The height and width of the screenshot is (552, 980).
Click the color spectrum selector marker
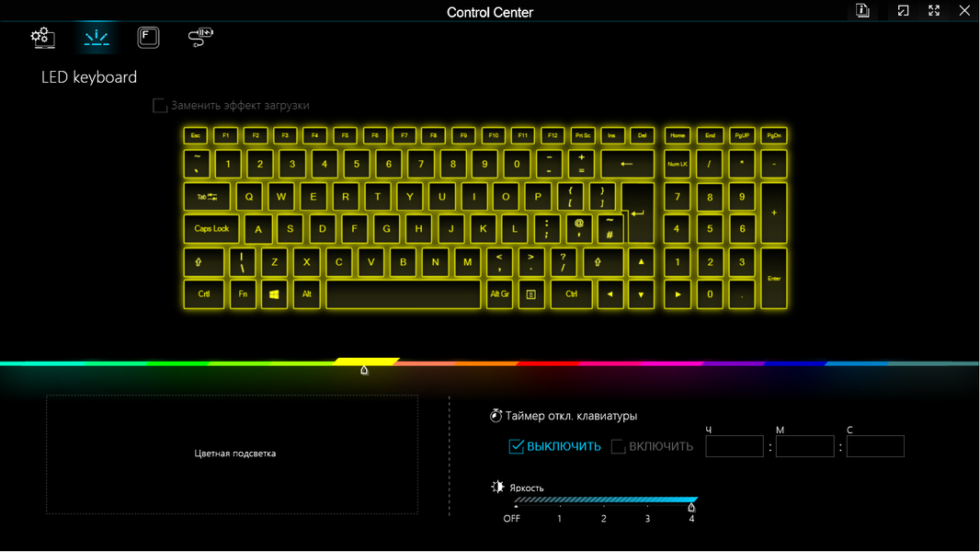[364, 371]
